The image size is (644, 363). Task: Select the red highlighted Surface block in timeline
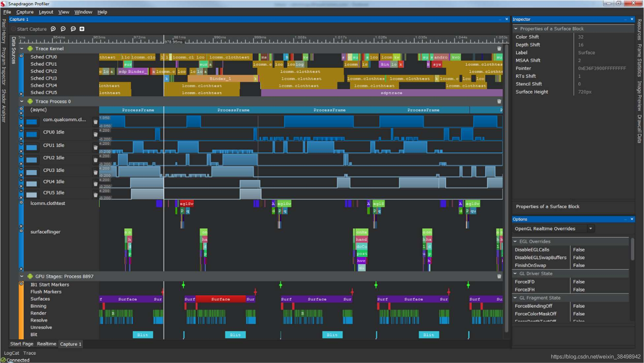[x=220, y=299]
